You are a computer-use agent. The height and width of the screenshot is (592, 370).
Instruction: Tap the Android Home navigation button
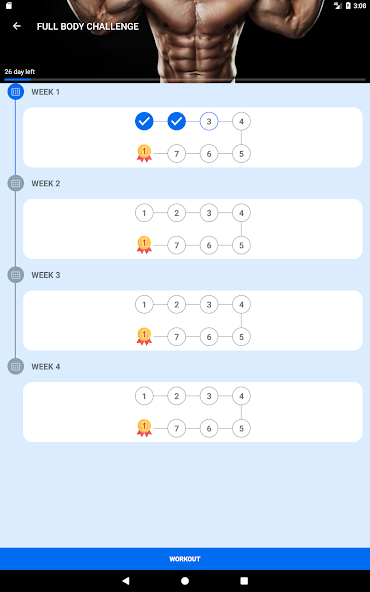click(x=185, y=581)
